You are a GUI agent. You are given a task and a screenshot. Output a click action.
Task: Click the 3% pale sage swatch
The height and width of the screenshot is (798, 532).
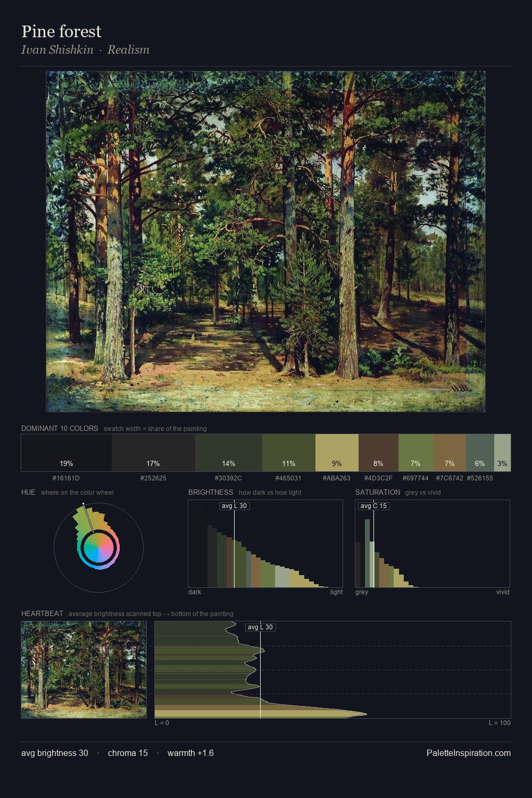click(502, 453)
